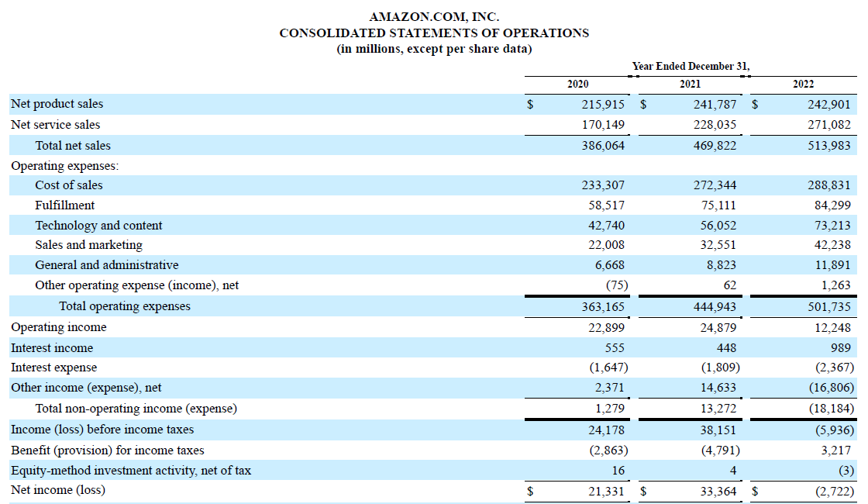Click total operating expenses value 363,165

tap(603, 307)
